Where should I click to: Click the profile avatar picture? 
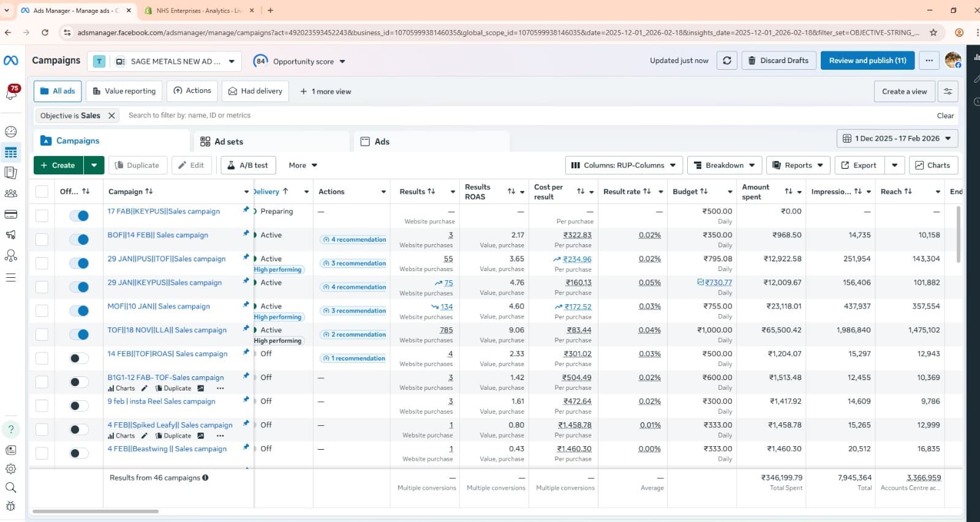coord(952,60)
